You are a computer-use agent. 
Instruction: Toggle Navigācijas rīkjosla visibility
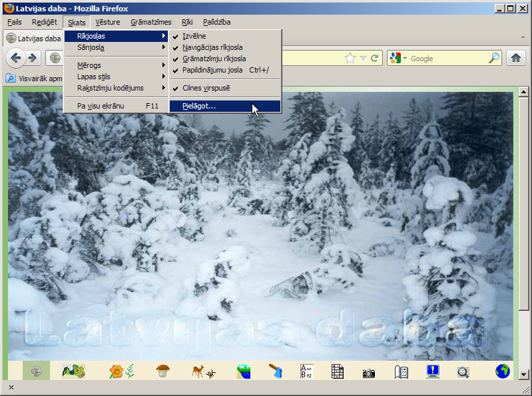[x=225, y=47]
